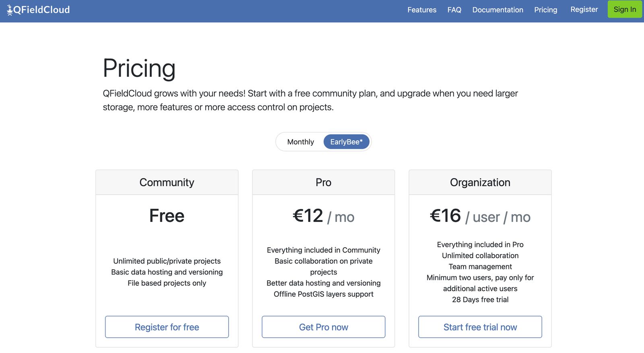Select the EarlyBee* billing option
This screenshot has width=644, height=353.
346,142
